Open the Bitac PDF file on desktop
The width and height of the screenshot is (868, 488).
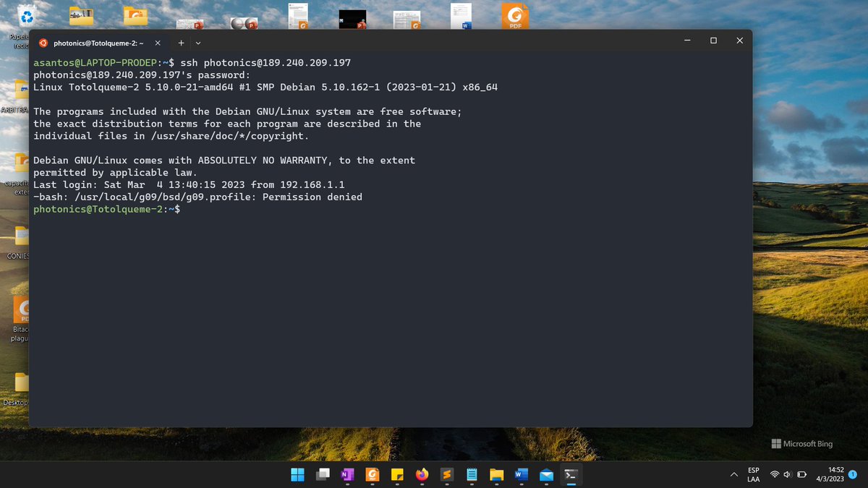(21, 310)
